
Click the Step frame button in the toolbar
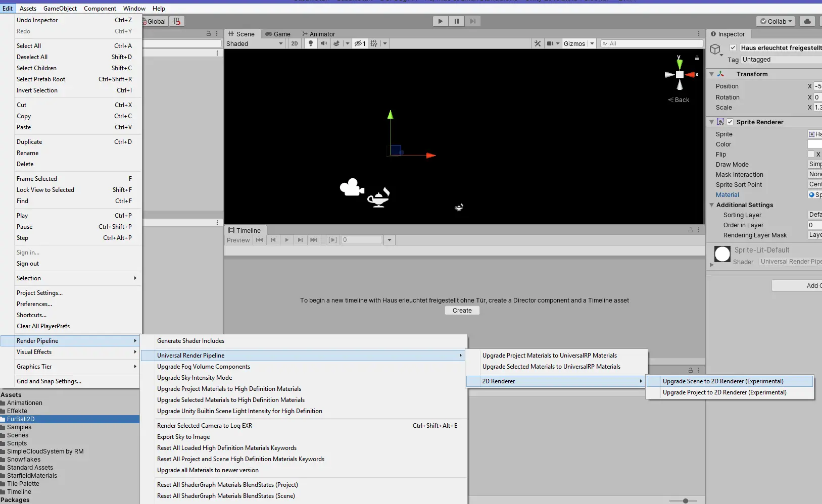click(x=472, y=21)
